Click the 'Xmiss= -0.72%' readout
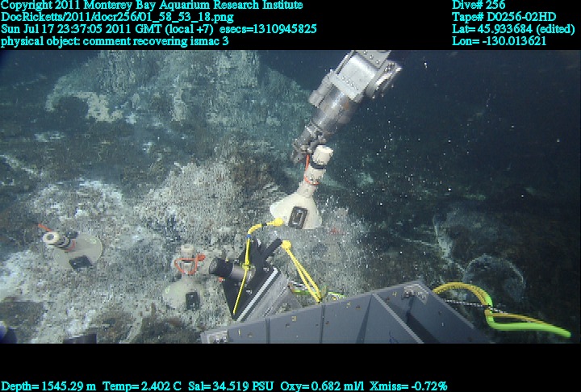 pyautogui.click(x=408, y=386)
